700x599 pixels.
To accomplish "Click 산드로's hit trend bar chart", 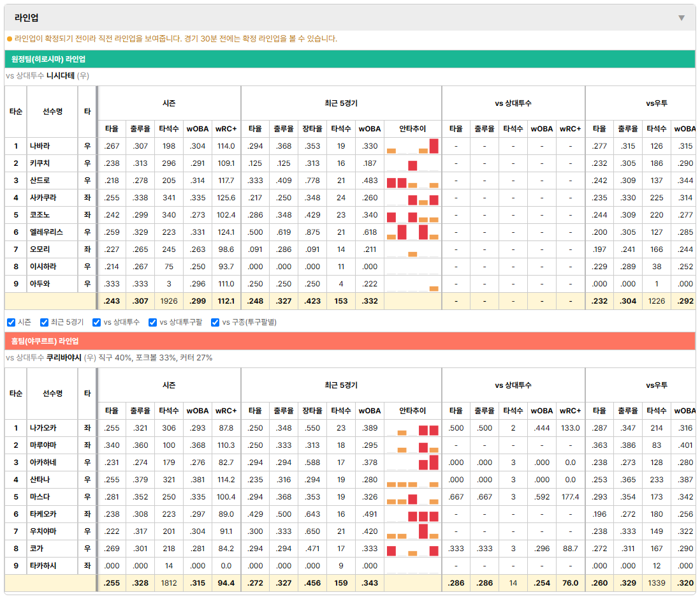I will click(x=412, y=181).
